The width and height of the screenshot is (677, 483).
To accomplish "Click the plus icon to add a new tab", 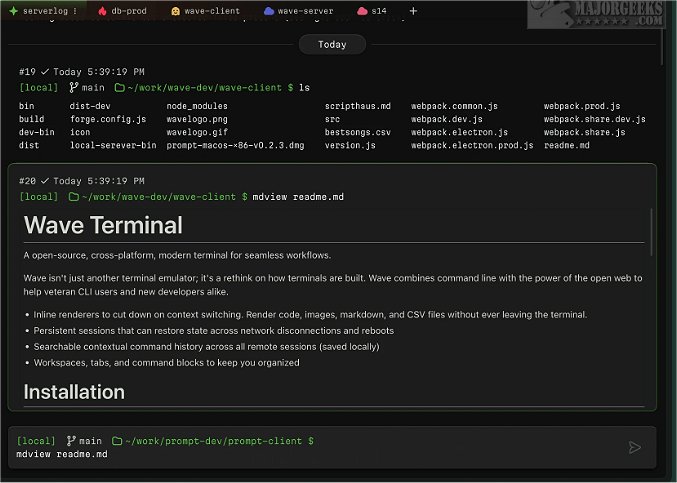I will click(414, 11).
